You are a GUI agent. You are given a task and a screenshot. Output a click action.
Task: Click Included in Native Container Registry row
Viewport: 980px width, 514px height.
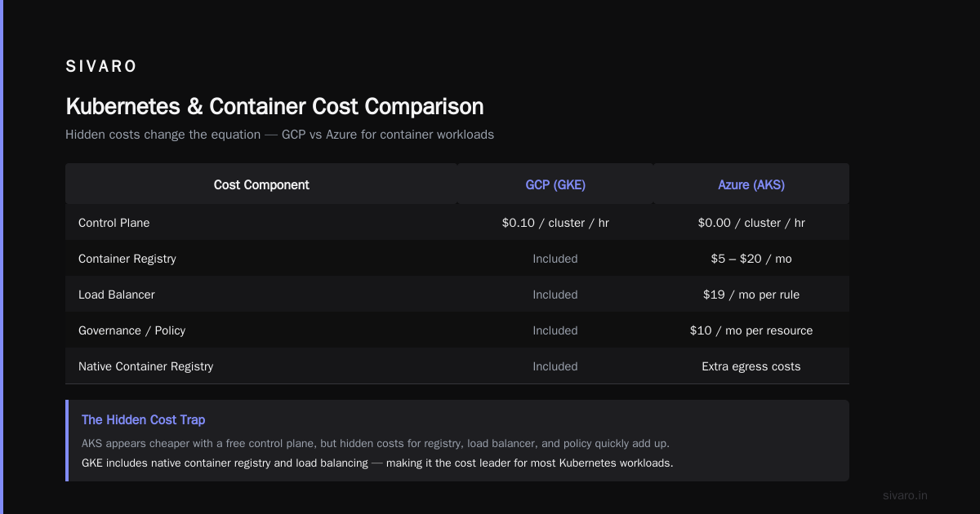click(x=555, y=366)
